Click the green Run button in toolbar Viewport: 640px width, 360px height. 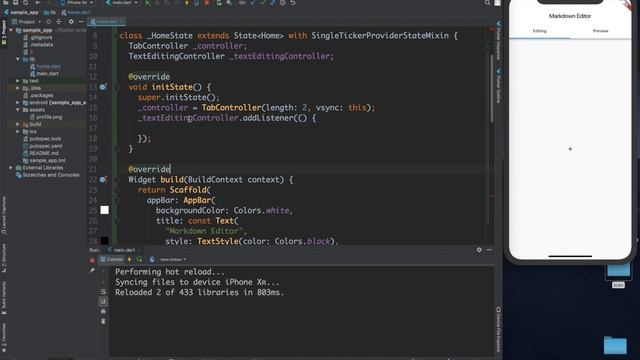coord(148,3)
